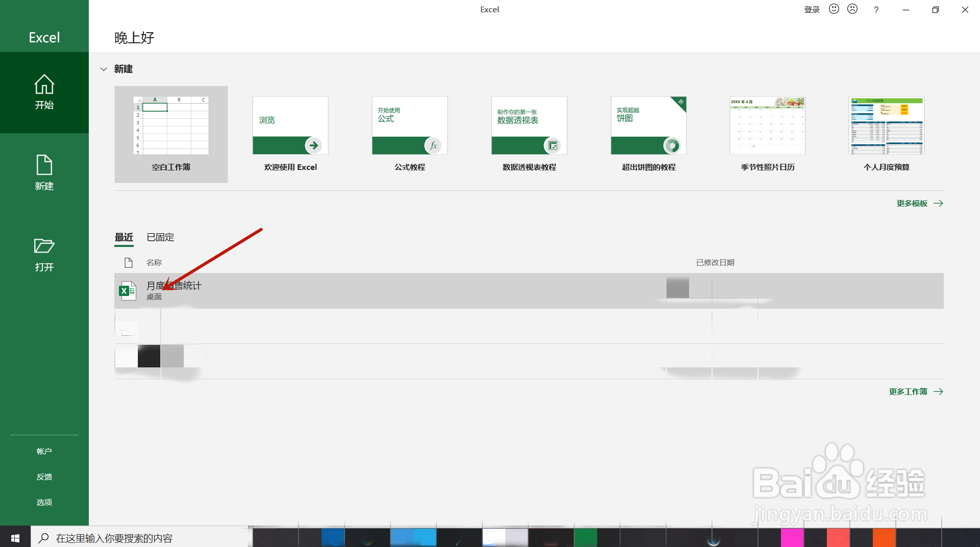Follow the 更多工作簿 link
This screenshot has width=980, height=547.
coord(916,391)
